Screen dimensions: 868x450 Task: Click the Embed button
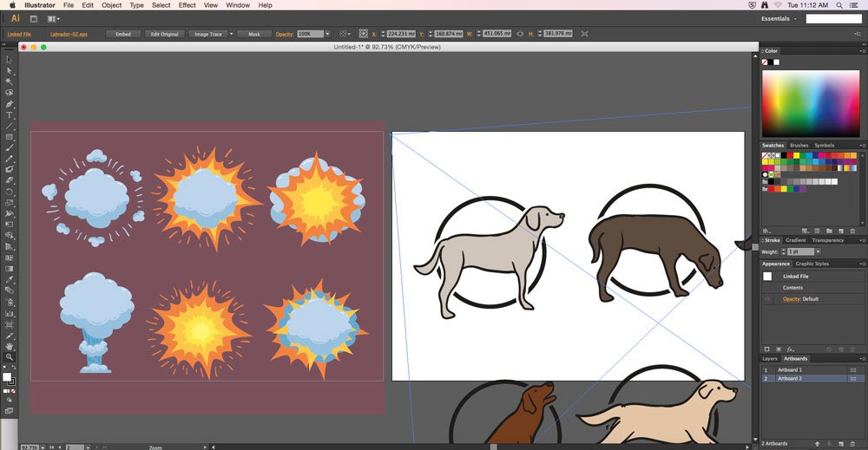click(123, 34)
